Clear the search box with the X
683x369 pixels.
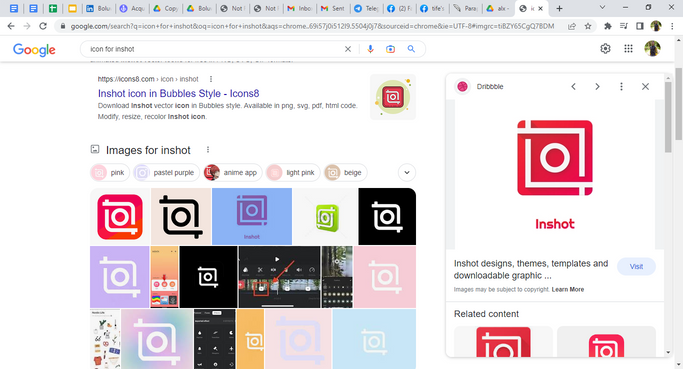(x=348, y=49)
